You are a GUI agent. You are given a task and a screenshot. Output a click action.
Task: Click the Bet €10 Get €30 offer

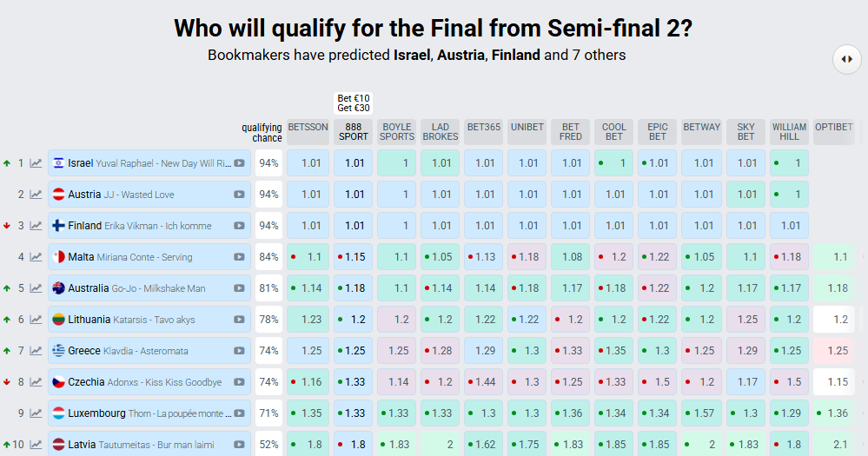pyautogui.click(x=354, y=103)
